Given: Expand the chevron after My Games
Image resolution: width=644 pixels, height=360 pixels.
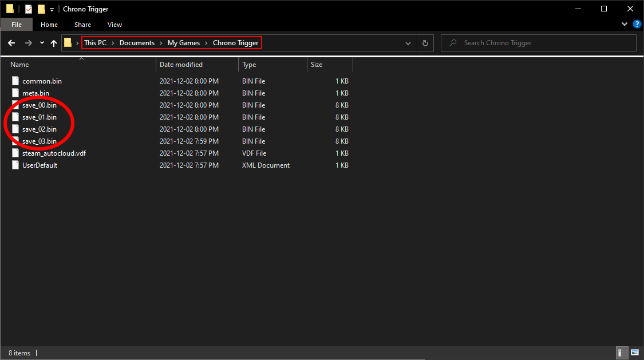Looking at the screenshot, I should tap(206, 43).
